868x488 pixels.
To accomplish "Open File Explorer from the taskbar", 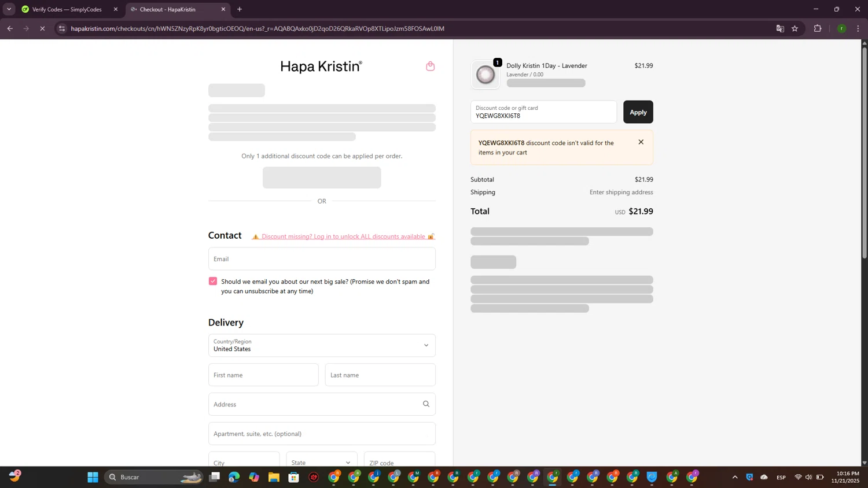I will [x=274, y=477].
